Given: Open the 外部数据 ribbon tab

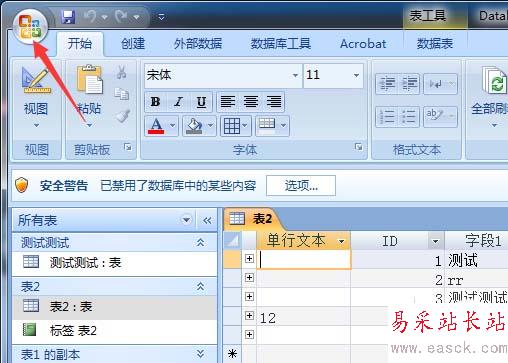Looking at the screenshot, I should coord(198,44).
